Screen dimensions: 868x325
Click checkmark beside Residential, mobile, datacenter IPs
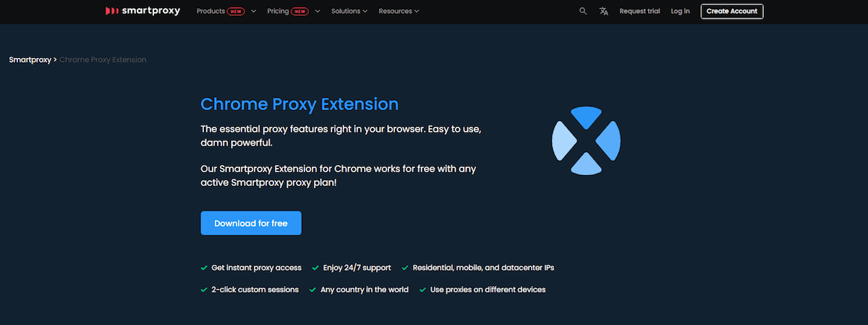click(x=405, y=268)
